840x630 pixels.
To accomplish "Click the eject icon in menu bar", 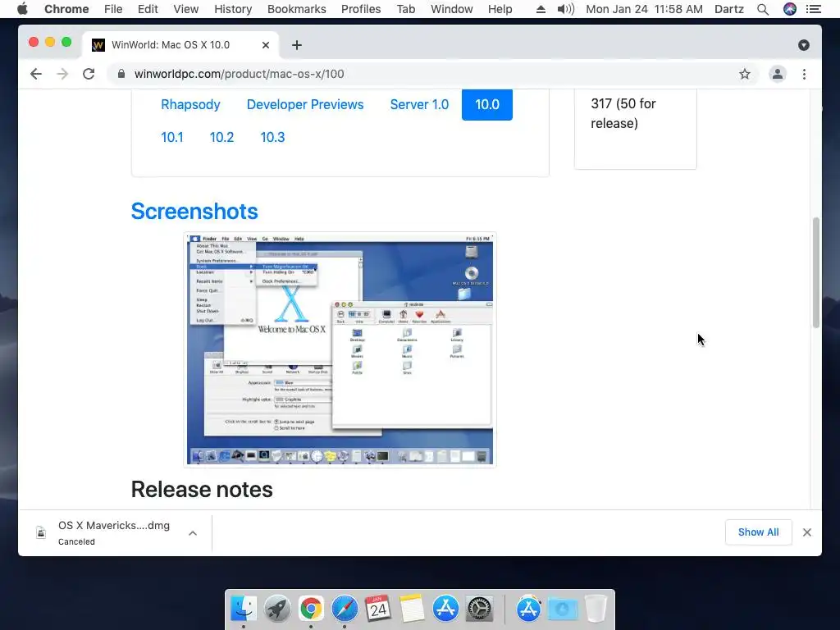I will point(541,9).
